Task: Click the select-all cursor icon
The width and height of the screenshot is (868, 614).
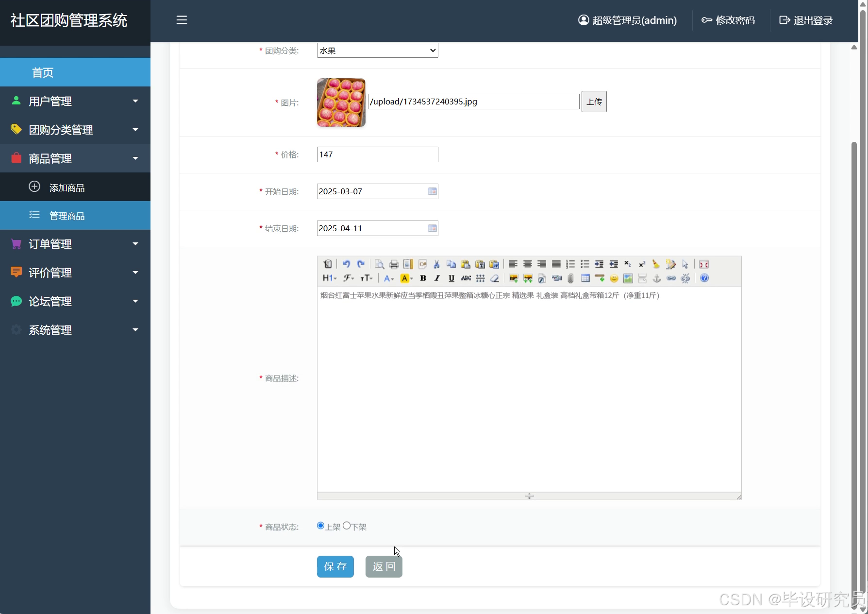Action: point(685,264)
